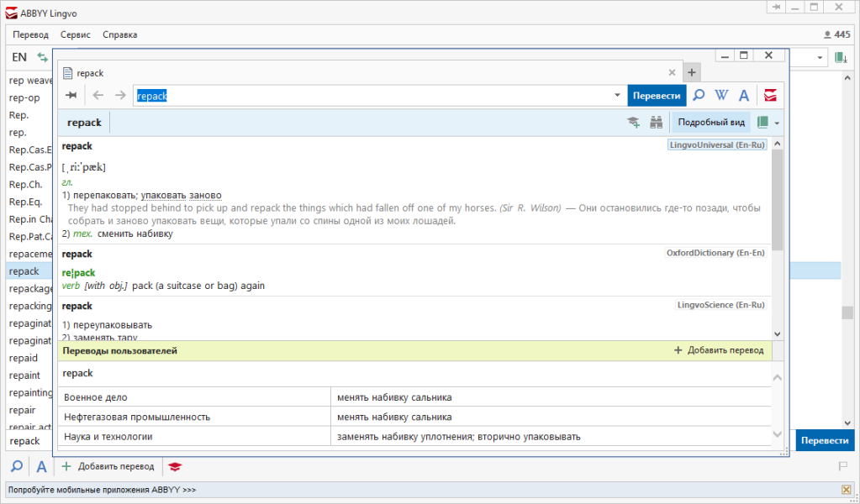Image resolution: width=860 pixels, height=504 pixels.
Task: Open the bookshelf dropdown arrow in card
Action: [777, 123]
